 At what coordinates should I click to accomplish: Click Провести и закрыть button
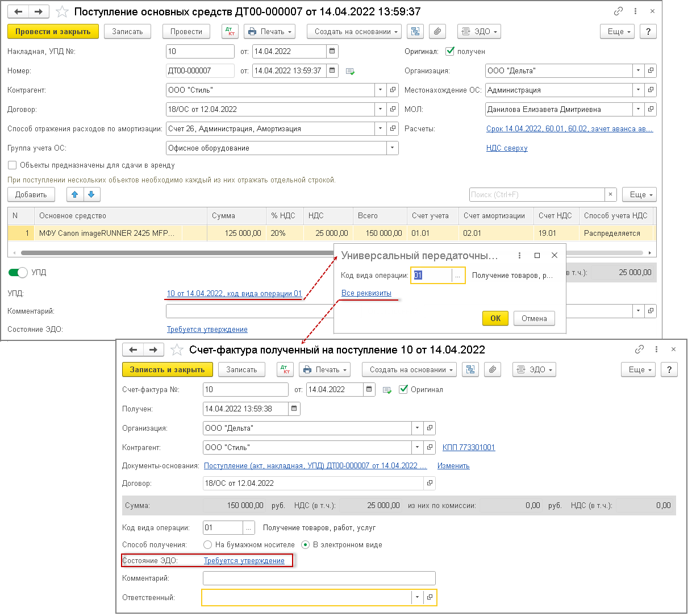pyautogui.click(x=53, y=32)
